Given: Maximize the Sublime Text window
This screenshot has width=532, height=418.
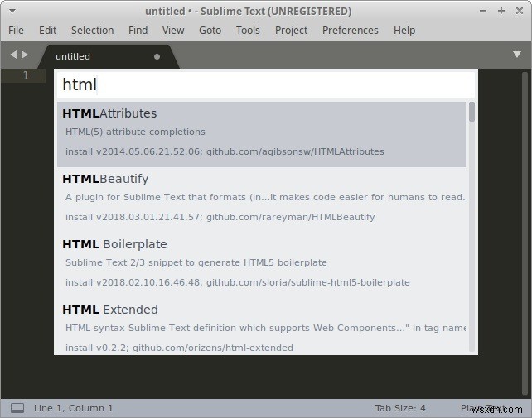Looking at the screenshot, I should (x=501, y=11).
